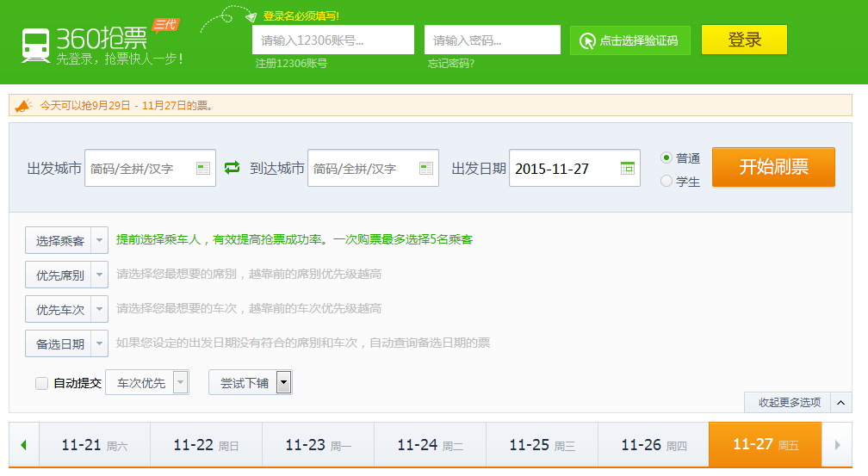868x476 pixels.
Task: Click the 优先席别 button
Action: point(59,275)
